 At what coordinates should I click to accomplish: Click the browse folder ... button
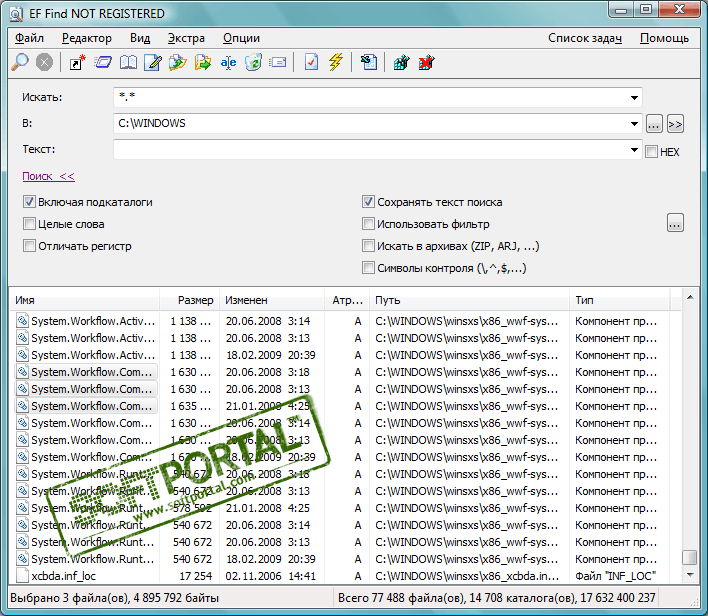pos(654,124)
